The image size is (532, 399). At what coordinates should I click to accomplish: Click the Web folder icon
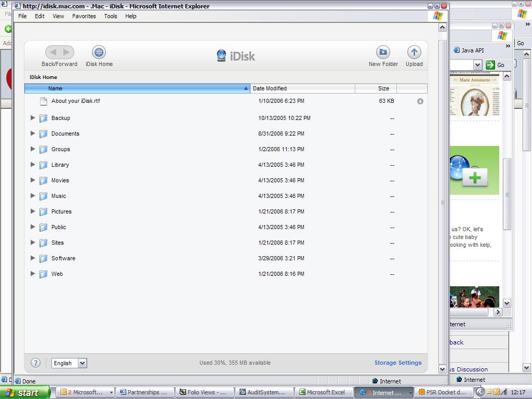43,274
